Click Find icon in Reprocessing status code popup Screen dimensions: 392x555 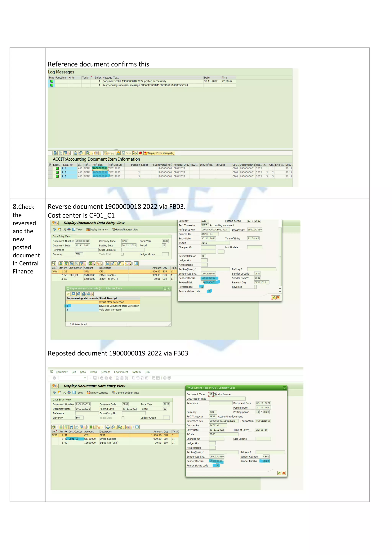click(x=79, y=294)
